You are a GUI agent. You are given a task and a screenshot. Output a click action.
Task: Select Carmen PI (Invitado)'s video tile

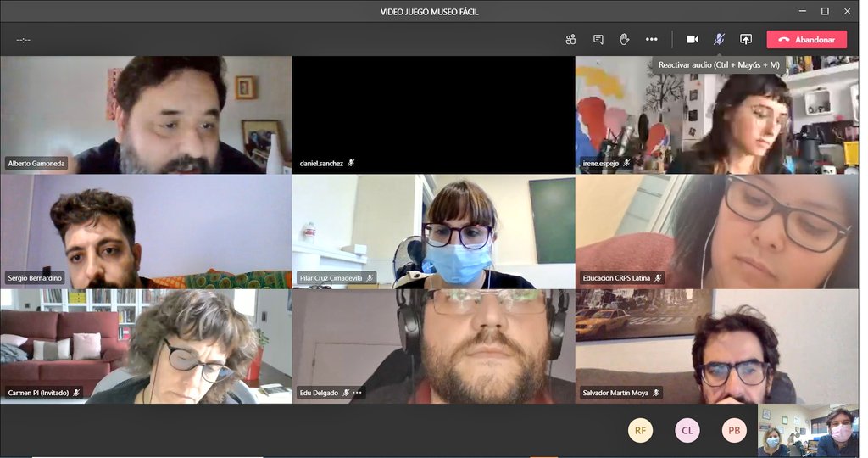[x=146, y=347]
